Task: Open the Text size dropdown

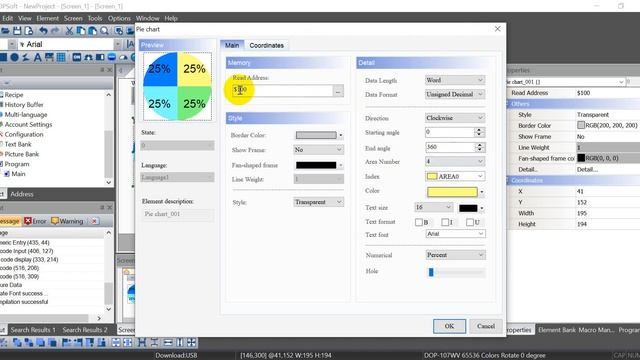Action: pyautogui.click(x=433, y=207)
